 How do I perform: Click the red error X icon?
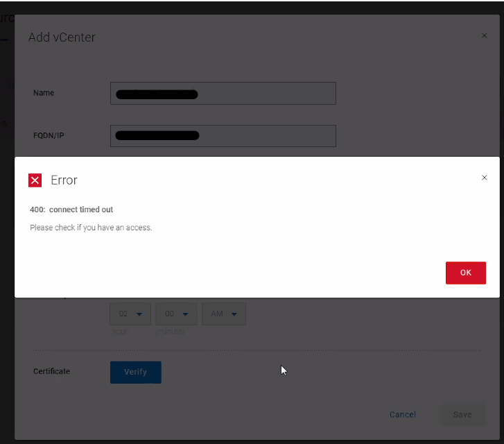click(x=35, y=180)
